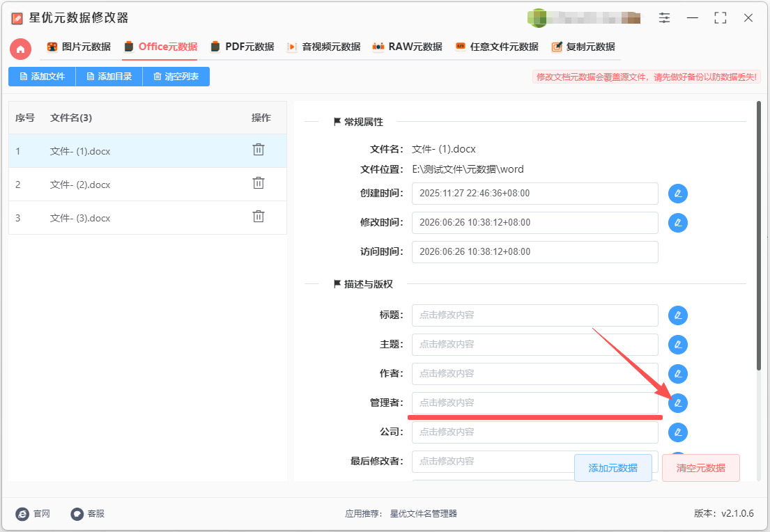Screen dimensions: 770x532
Task: Click the 管理者 edit pencil icon
Action: pyautogui.click(x=678, y=403)
